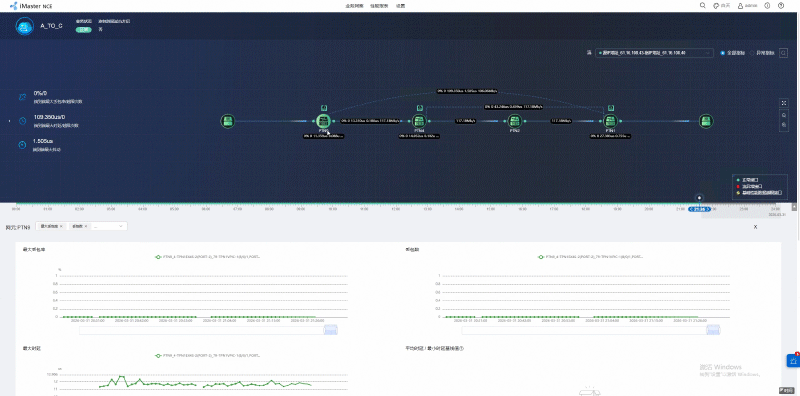Screen dimensions: 800x396
Task: Open the second top navigation menu item
Action: coord(379,6)
